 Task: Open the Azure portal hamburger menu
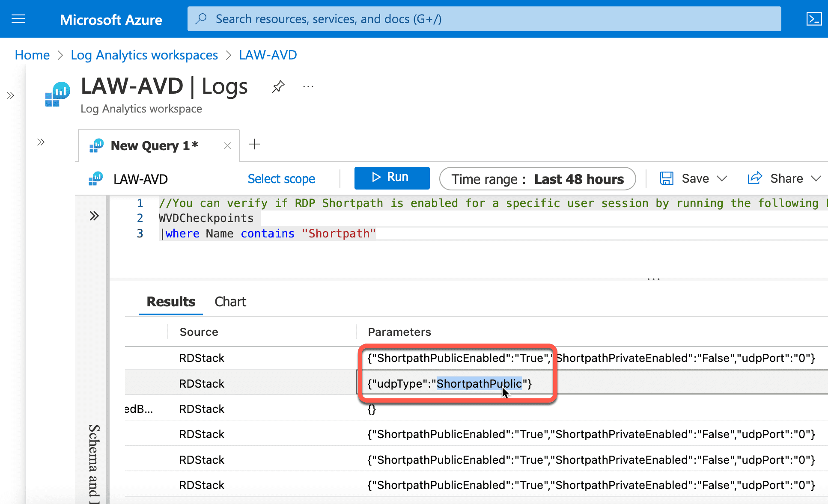[18, 19]
